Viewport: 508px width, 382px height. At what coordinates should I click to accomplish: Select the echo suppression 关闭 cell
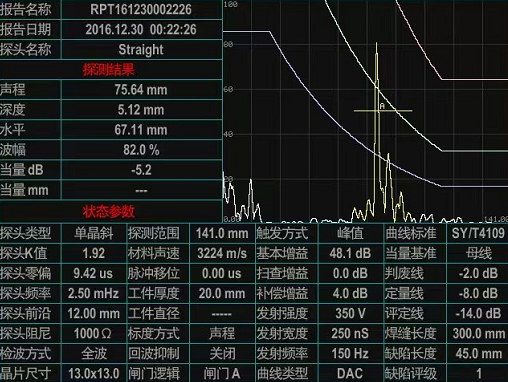[x=222, y=353]
